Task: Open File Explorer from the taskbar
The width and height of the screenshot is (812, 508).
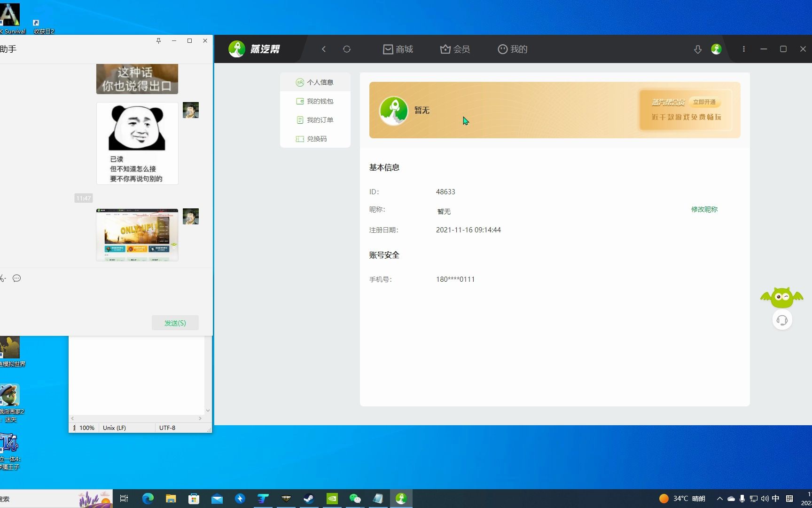Action: click(171, 499)
